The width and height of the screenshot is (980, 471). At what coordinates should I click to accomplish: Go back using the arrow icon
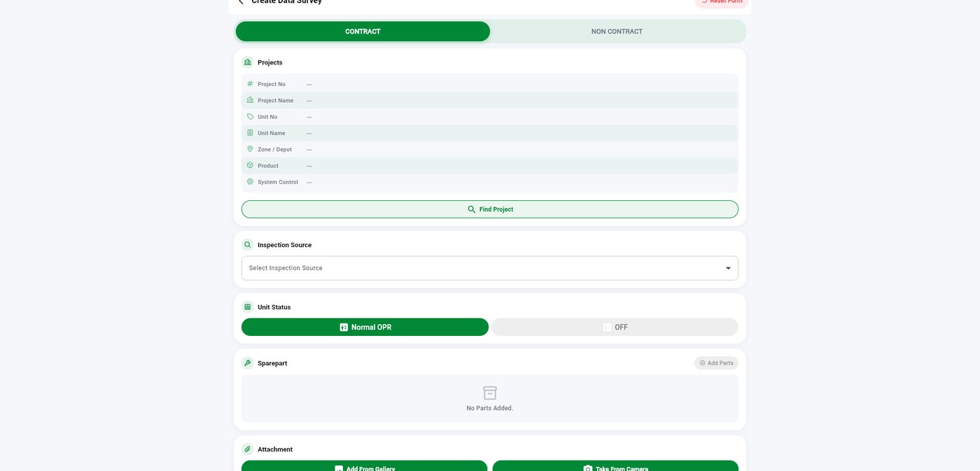[241, 2]
